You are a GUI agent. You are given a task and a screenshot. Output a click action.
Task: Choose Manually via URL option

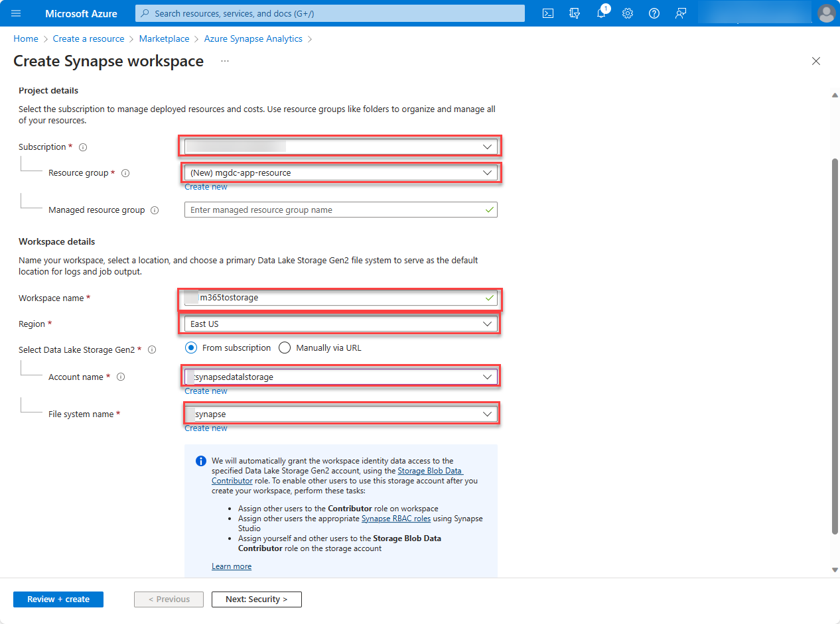(285, 347)
